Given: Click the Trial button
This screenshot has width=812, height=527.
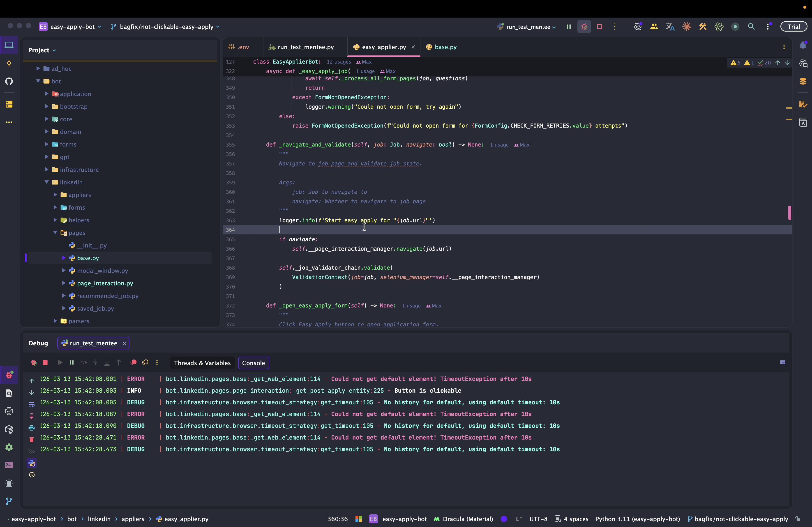Looking at the screenshot, I should pyautogui.click(x=793, y=27).
